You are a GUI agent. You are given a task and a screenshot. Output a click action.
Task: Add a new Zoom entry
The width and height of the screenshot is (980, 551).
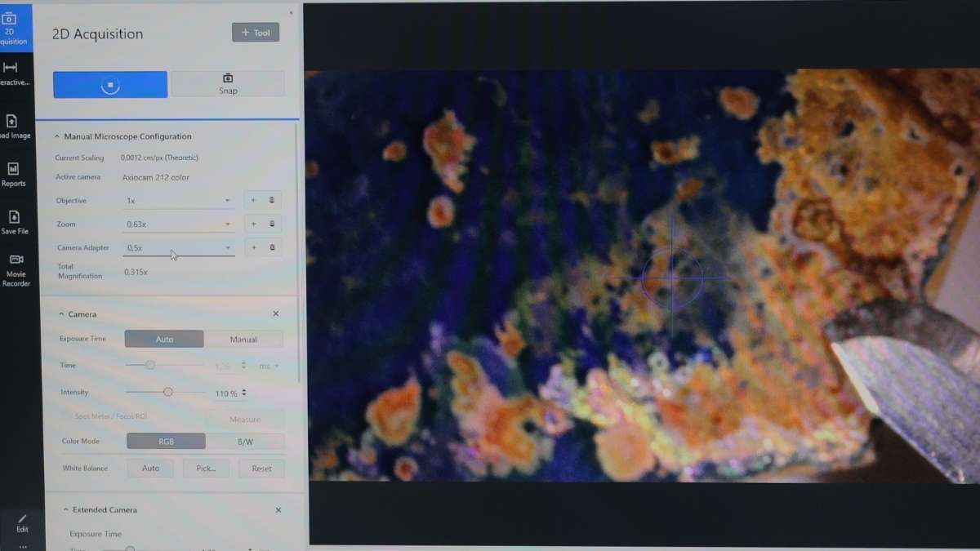pyautogui.click(x=253, y=224)
